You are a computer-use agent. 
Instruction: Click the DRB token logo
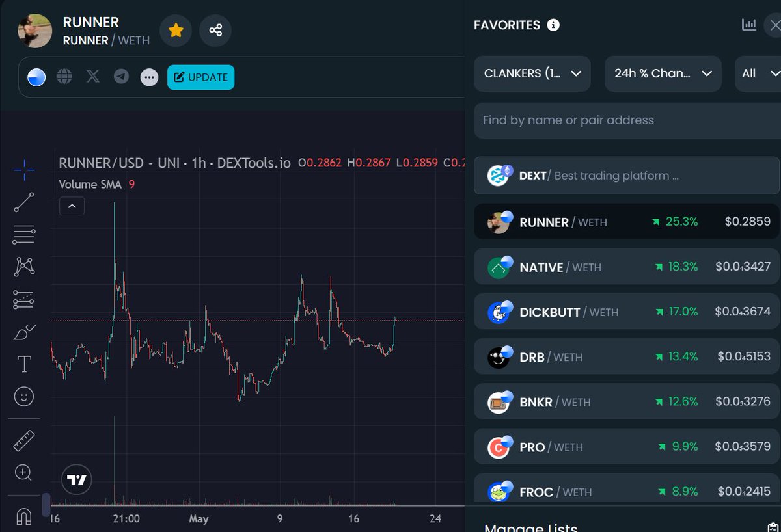pos(499,357)
